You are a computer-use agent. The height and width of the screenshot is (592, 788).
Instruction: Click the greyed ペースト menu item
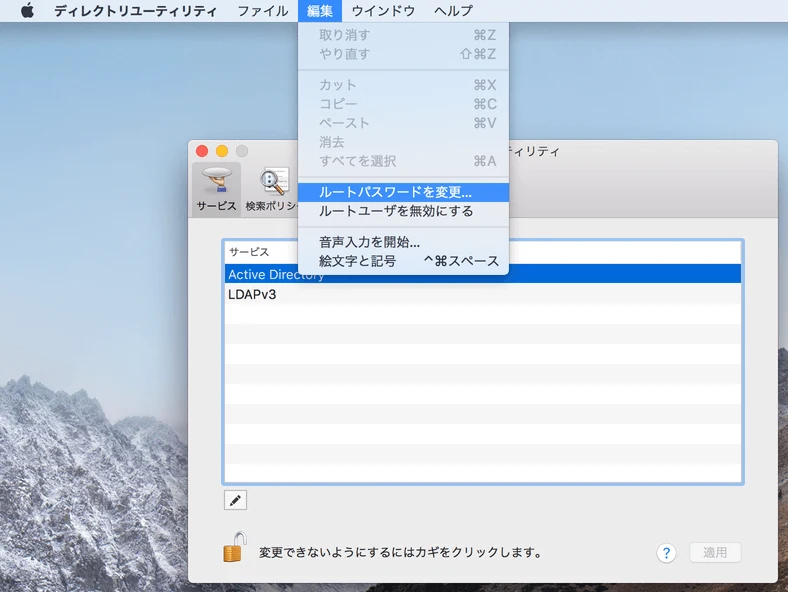[x=403, y=123]
